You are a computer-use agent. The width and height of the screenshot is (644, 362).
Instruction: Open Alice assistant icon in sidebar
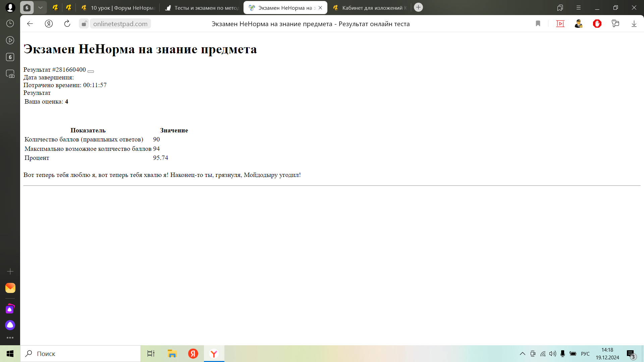(x=10, y=325)
